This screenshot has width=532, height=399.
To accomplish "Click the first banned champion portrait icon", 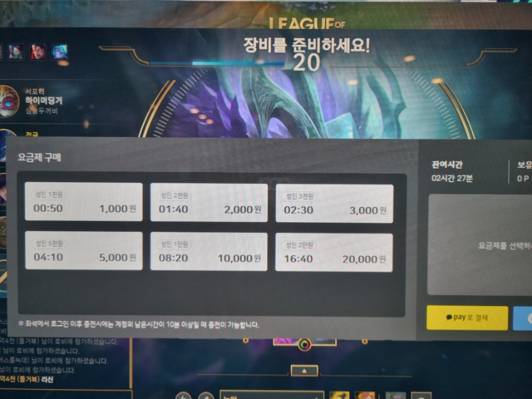I will [16, 52].
